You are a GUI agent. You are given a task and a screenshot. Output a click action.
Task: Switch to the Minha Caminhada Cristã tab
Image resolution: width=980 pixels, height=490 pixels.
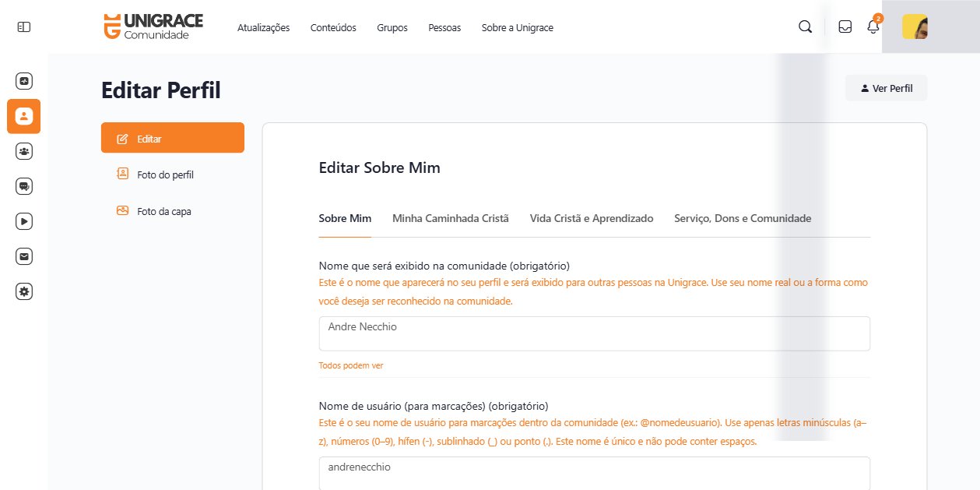point(450,218)
